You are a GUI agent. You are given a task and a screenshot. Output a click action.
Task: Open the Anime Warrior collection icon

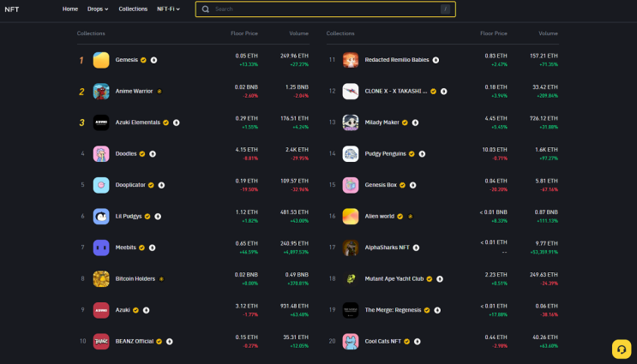[101, 92]
